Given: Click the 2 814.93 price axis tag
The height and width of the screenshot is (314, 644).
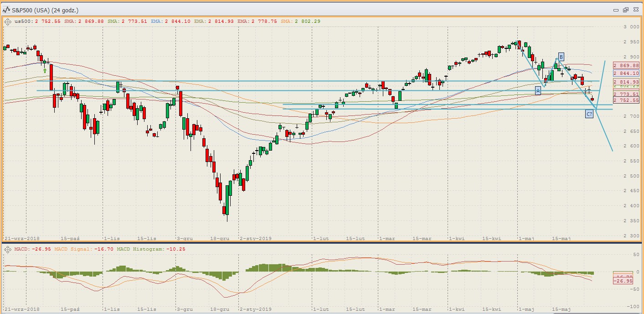Looking at the screenshot, I should tap(626, 82).
